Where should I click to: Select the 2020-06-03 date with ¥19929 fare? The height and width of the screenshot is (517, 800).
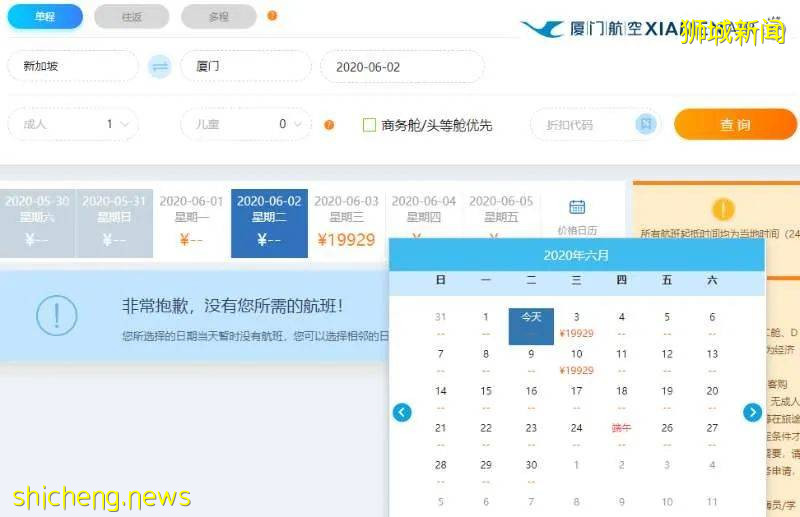click(x=346, y=220)
